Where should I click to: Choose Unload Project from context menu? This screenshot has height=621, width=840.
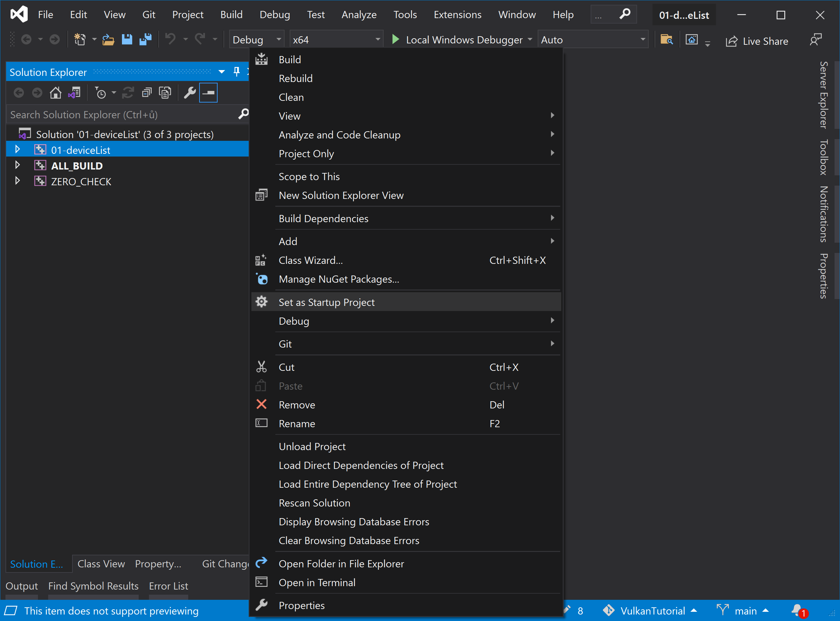tap(312, 446)
